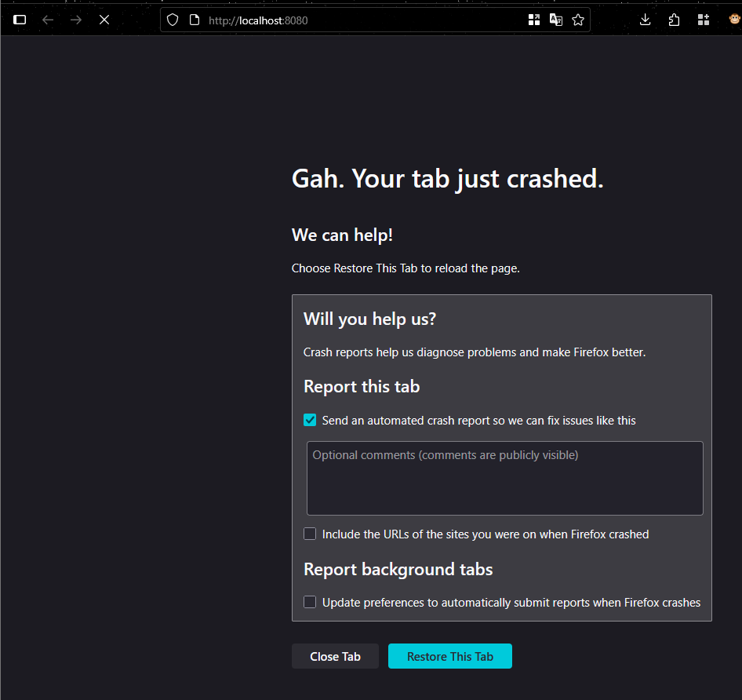
Task: Check include URLs of crashed sites
Action: point(310,534)
